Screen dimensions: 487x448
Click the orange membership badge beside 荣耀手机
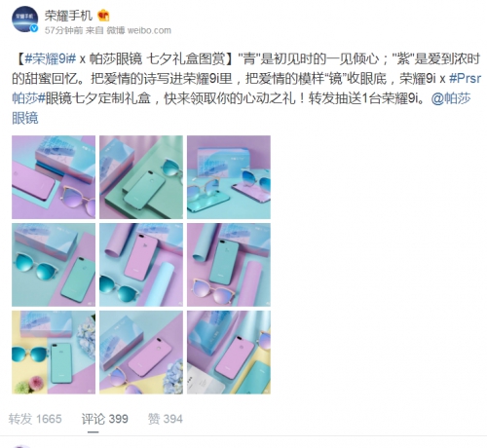[103, 16]
